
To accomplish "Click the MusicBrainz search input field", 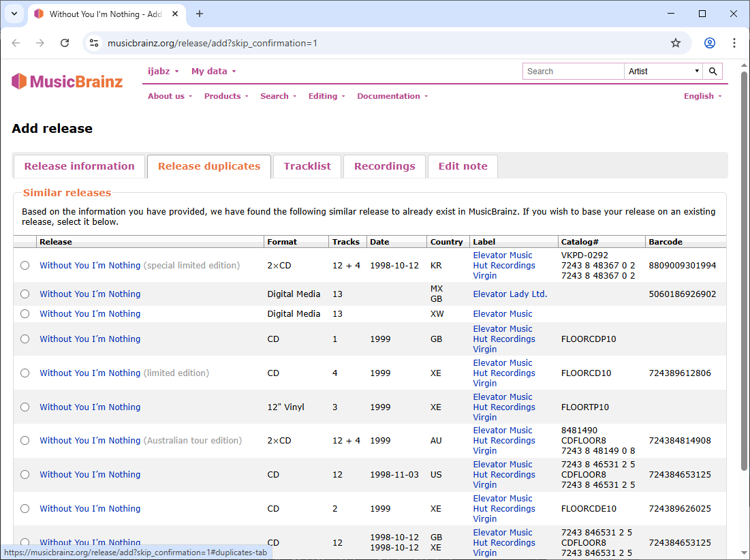I will [x=574, y=72].
